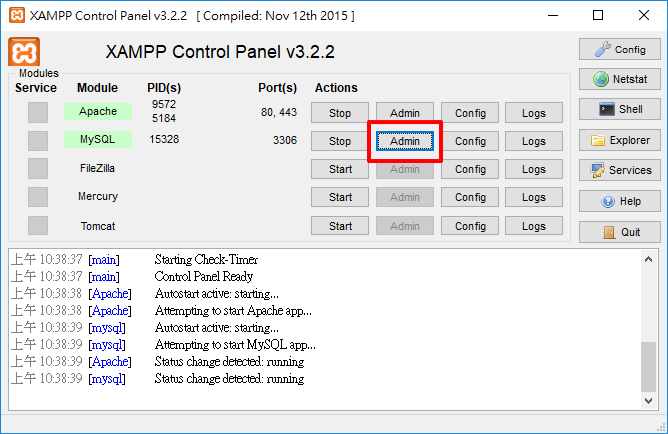Click Apache PID 9572
This screenshot has width=668, height=434.
pyautogui.click(x=164, y=104)
